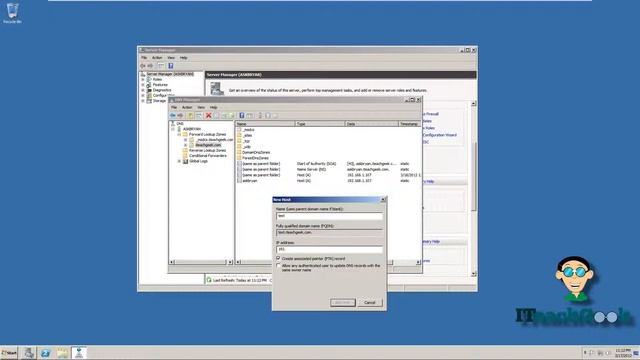Expand the Global Logs node
The image size is (640, 360).
(179, 161)
